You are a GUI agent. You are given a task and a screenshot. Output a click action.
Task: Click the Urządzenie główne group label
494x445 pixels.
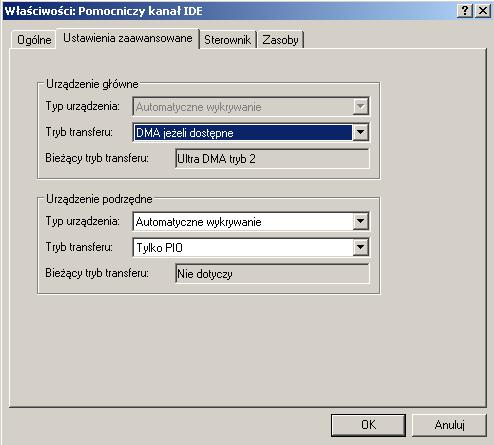pyautogui.click(x=92, y=84)
